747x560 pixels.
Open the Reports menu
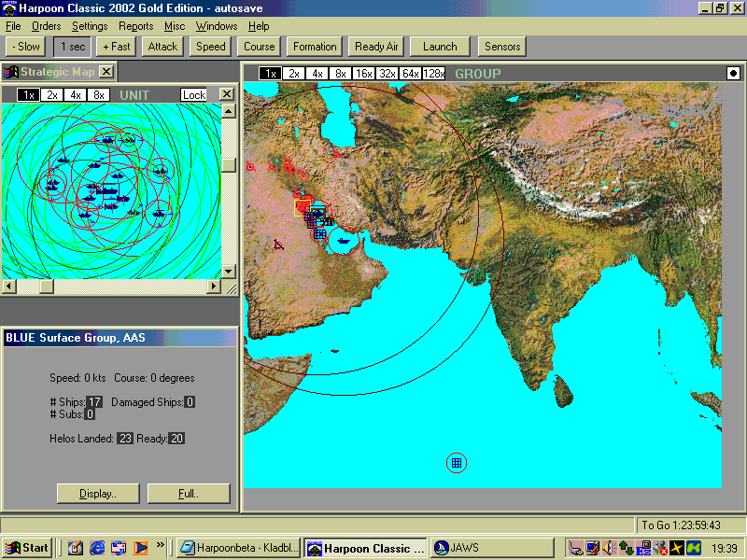[x=135, y=26]
